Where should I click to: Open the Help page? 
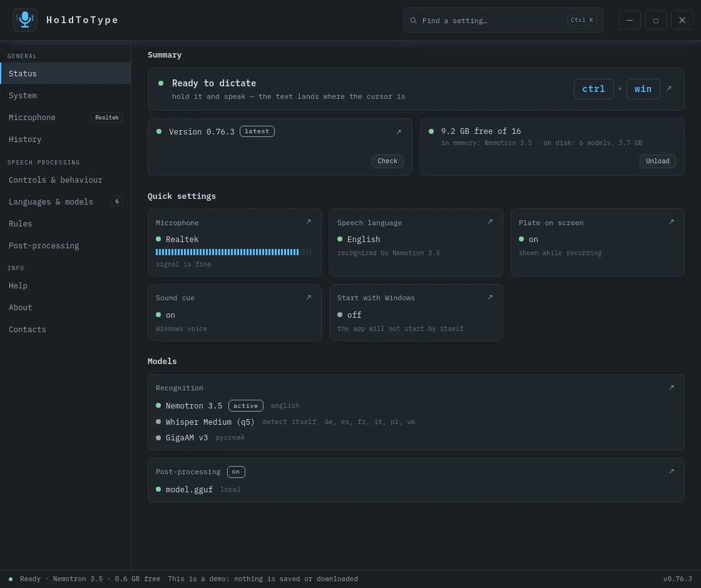(65, 285)
